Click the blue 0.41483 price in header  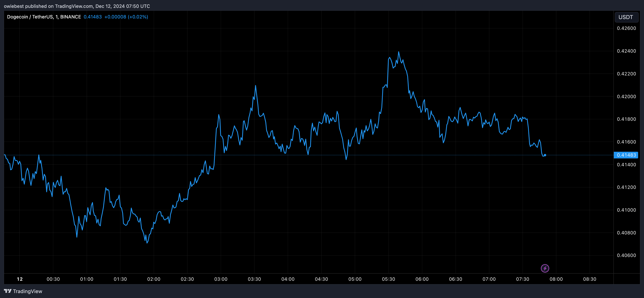click(93, 17)
